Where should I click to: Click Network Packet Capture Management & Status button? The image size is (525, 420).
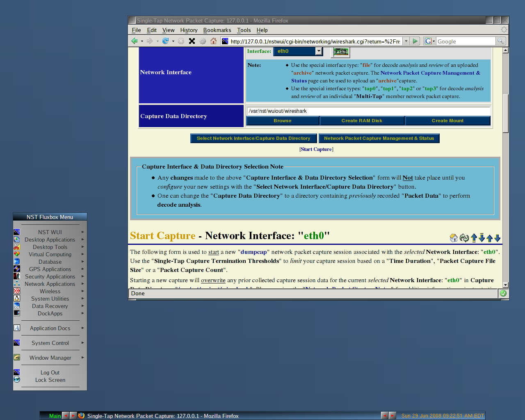pyautogui.click(x=379, y=138)
